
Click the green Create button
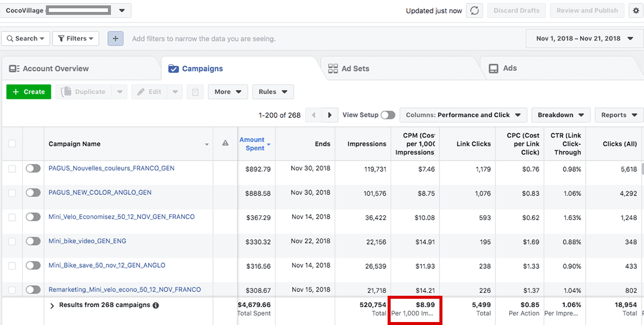[x=29, y=92]
